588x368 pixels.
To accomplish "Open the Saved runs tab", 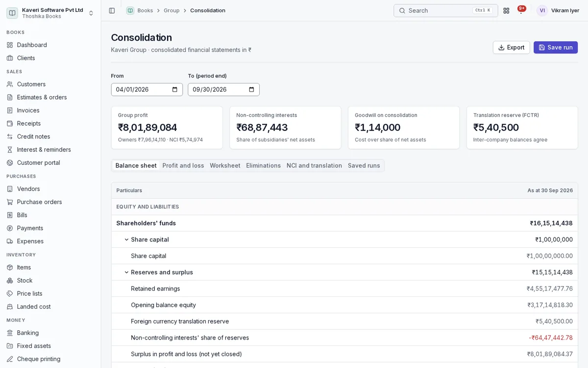I will pos(364,165).
